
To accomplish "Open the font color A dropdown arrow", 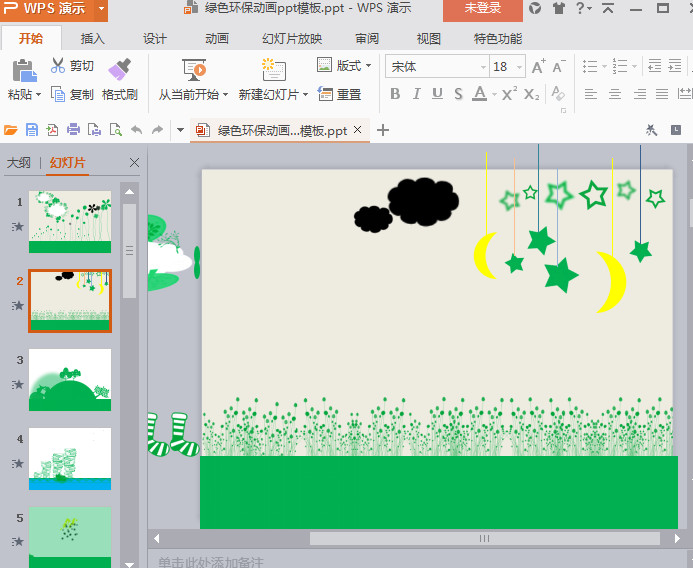I will (x=493, y=94).
